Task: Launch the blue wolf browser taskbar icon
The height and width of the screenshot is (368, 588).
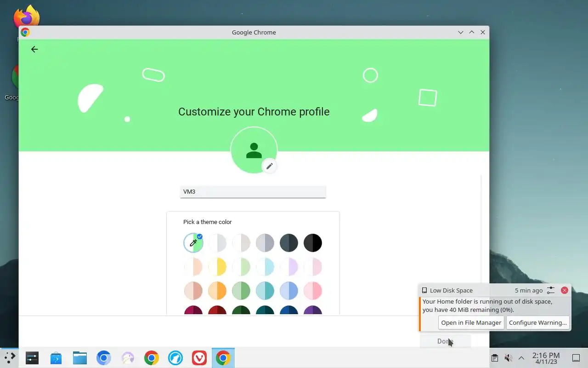Action: 175,358
